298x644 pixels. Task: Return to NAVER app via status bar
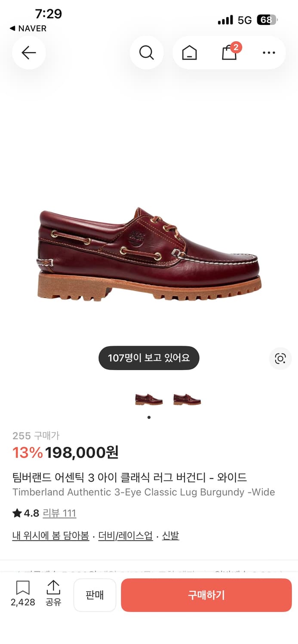(28, 28)
